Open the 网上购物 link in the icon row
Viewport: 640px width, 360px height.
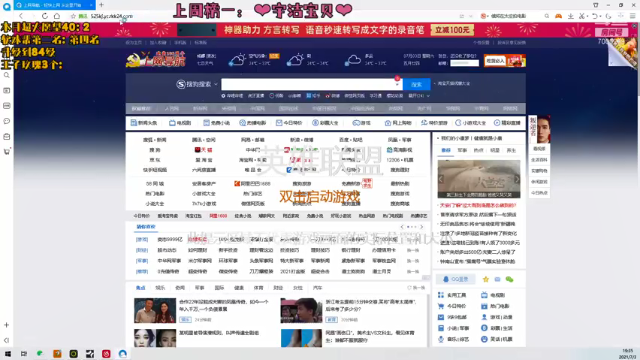(x=398, y=123)
